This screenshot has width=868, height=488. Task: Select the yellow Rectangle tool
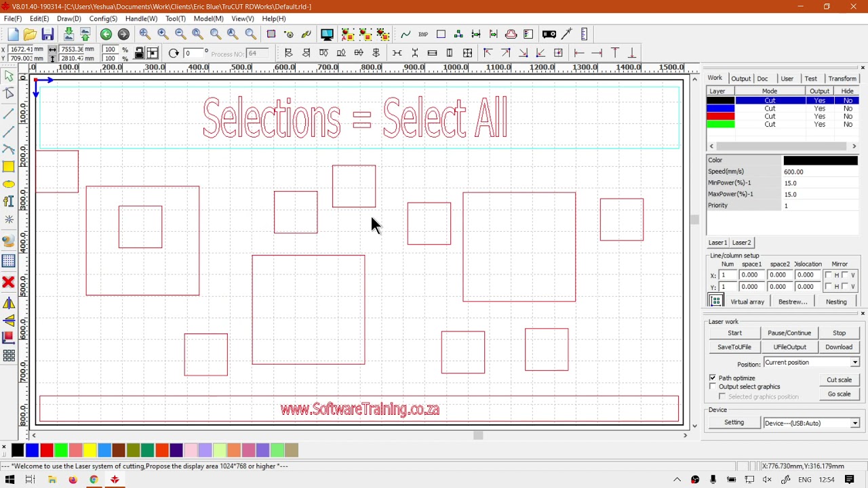[x=9, y=167]
